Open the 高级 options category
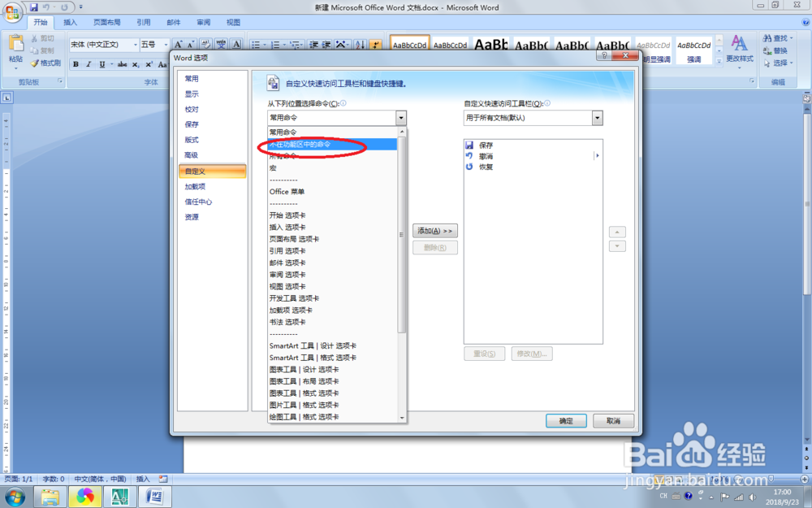812x508 pixels. click(x=212, y=155)
